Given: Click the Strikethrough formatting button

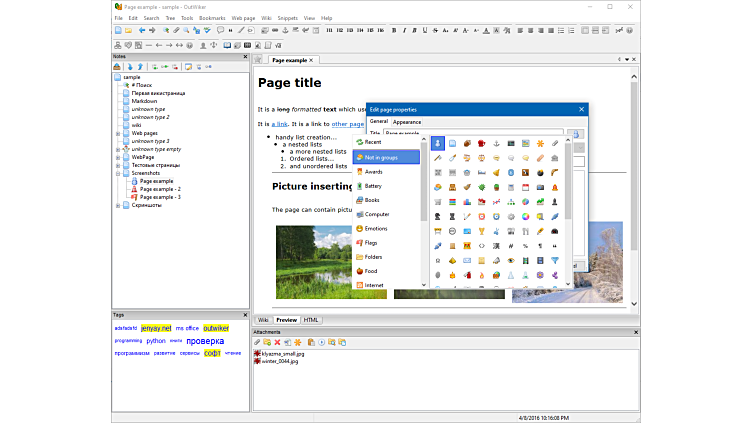Looking at the screenshot, I should point(435,30).
